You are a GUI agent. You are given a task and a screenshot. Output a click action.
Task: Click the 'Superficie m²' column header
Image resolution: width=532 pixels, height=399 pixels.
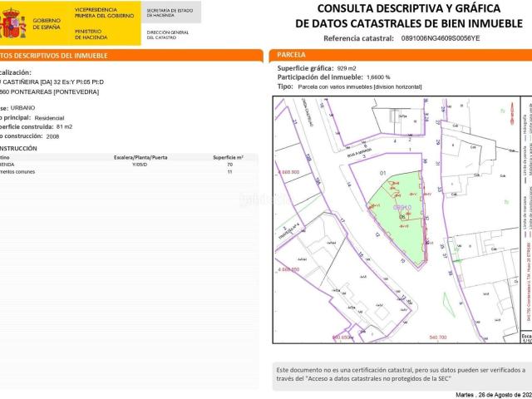228,157
